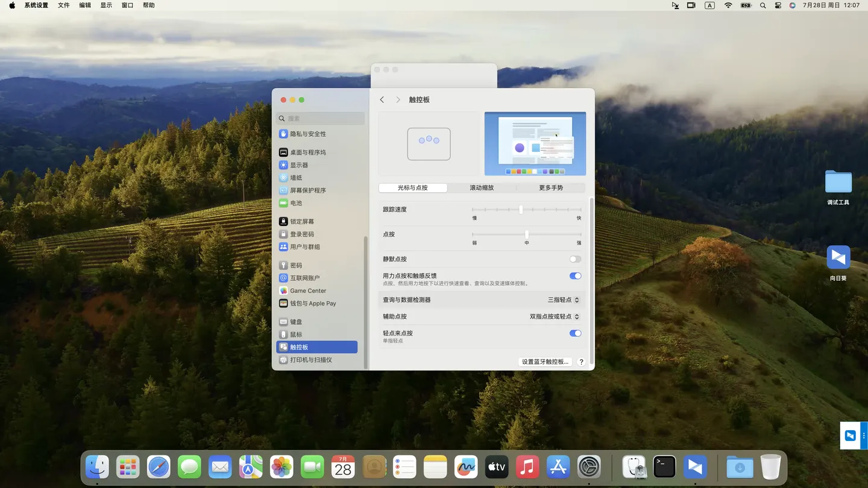Enable the 静默点按 switch

[x=575, y=259]
